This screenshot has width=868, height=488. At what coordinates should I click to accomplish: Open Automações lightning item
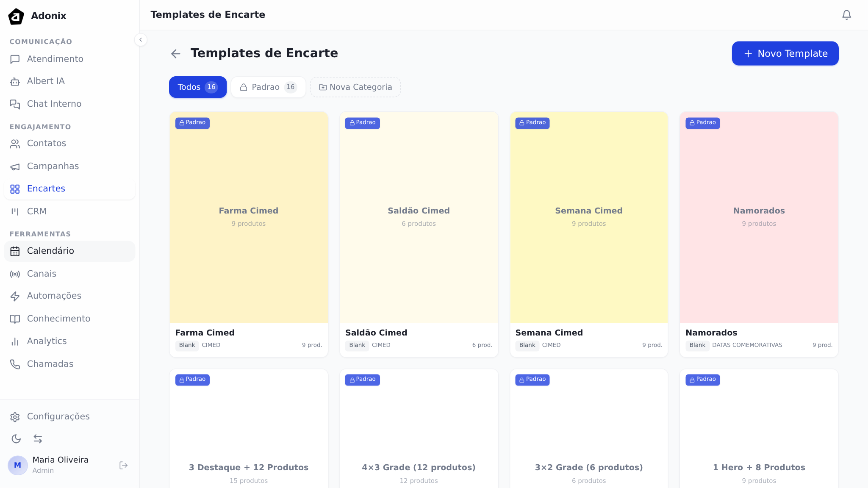[x=54, y=296]
